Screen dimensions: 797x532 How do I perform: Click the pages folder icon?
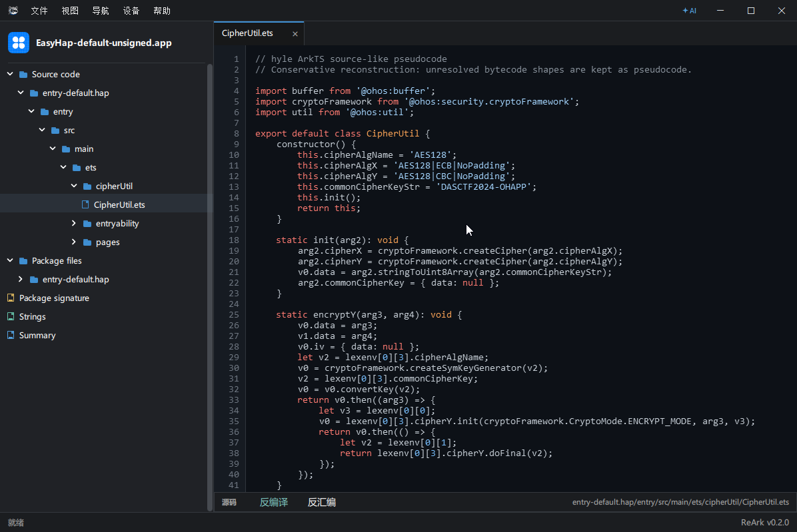click(87, 242)
